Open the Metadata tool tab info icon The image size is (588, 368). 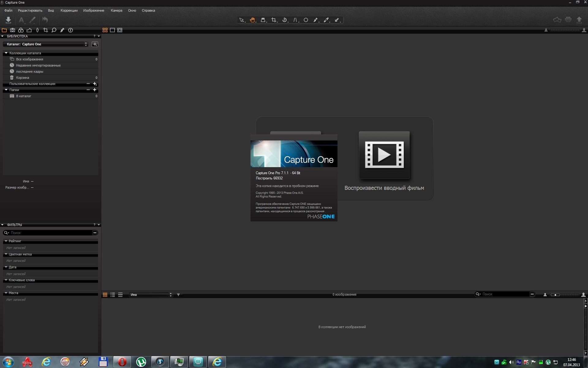pyautogui.click(x=70, y=30)
